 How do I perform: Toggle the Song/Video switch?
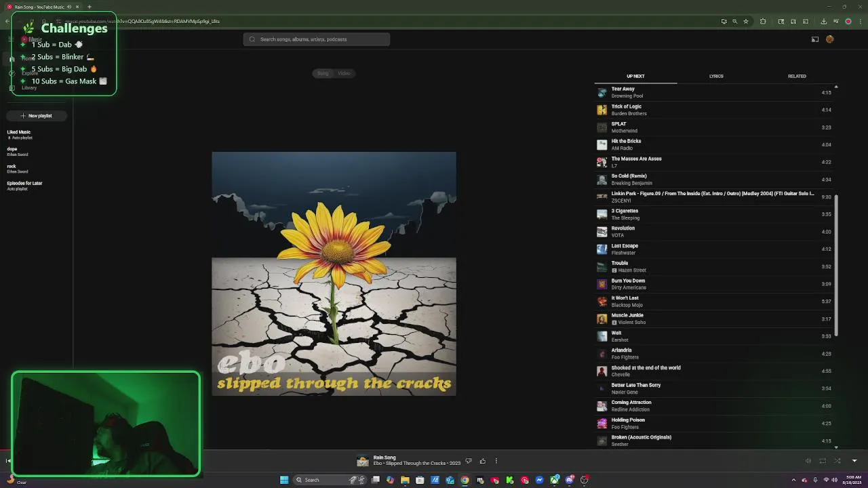(334, 73)
